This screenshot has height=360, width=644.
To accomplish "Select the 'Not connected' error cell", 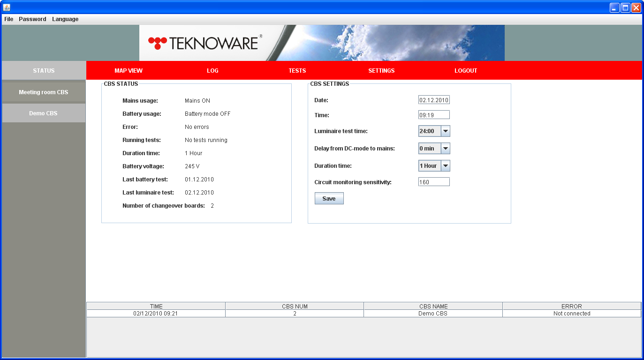I will point(572,314).
